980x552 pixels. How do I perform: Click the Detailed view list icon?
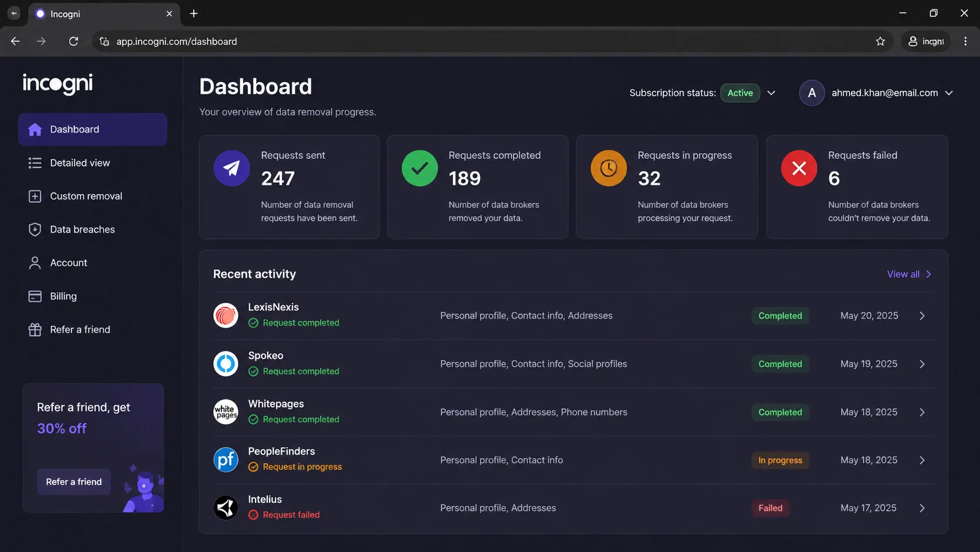coord(35,163)
